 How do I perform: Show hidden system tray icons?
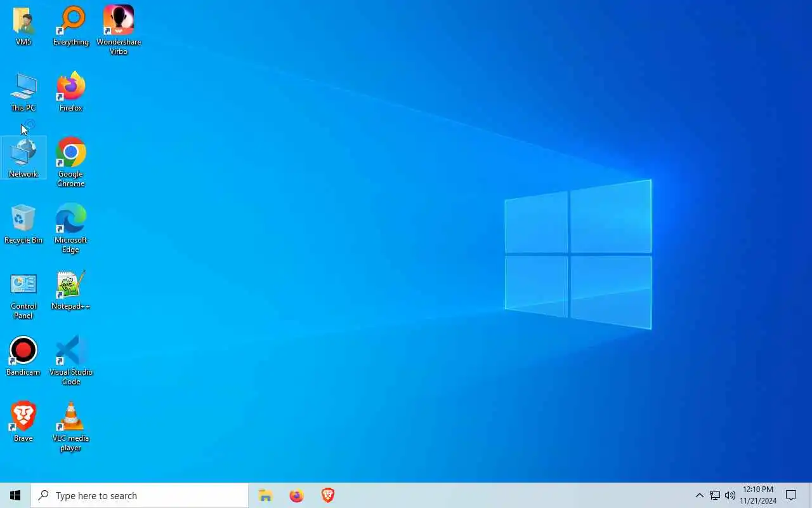(699, 495)
